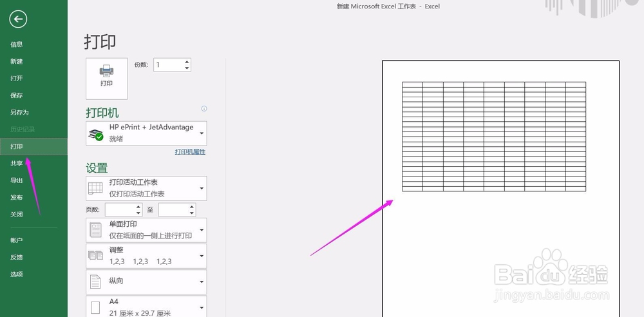Click the 页数 start page input field

120,209
